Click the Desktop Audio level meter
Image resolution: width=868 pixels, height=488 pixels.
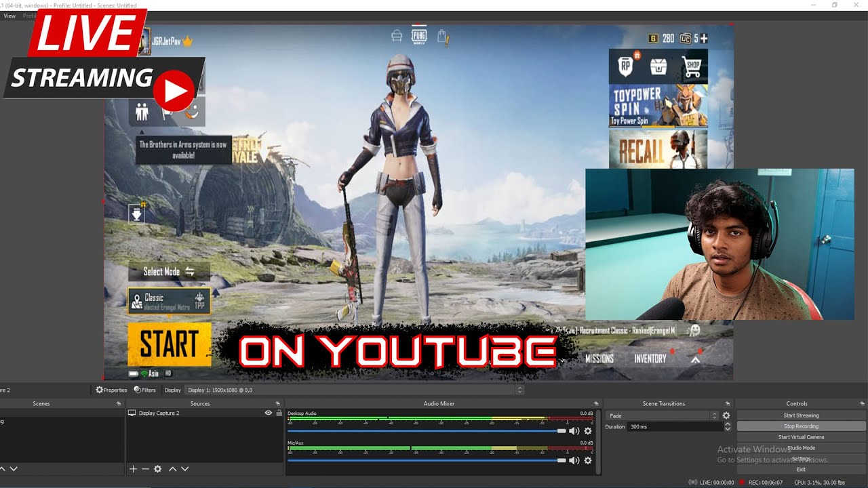tap(441, 419)
